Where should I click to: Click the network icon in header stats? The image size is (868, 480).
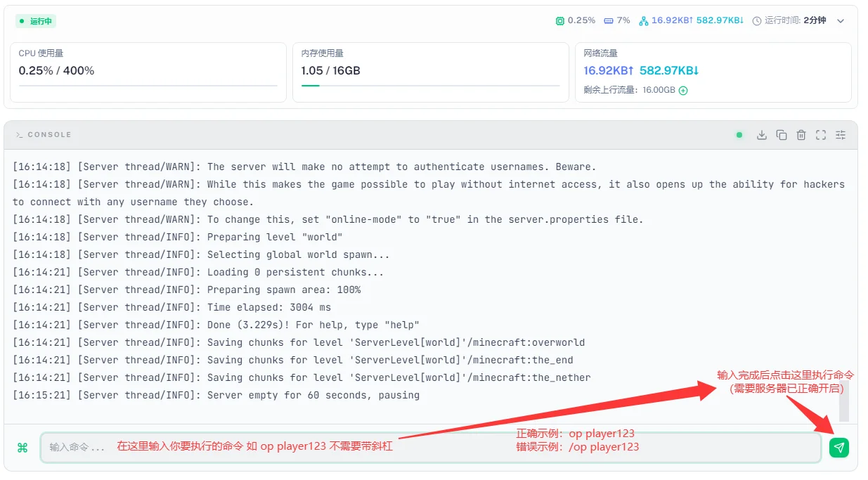643,21
